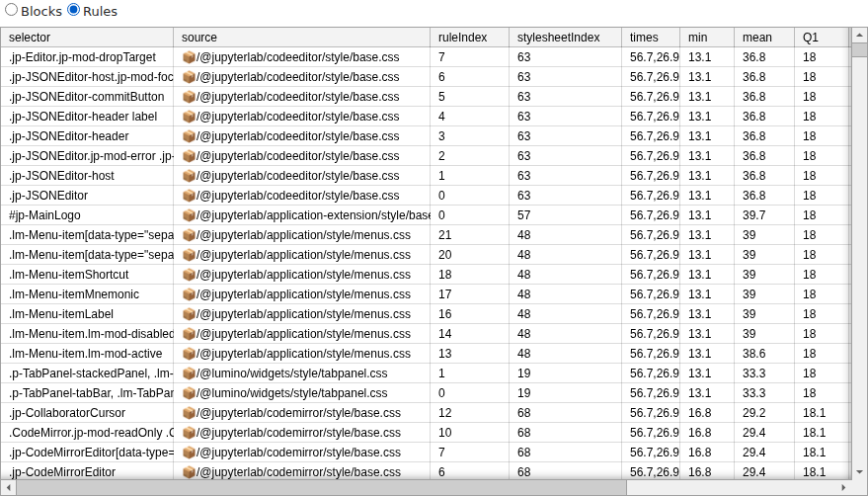Screen dimensions: 868x496
Task: Select the .lm-Menu-itemLabel selector cell
Action: click(87, 313)
